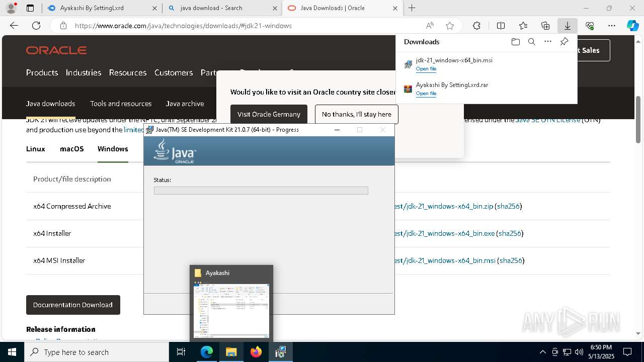Screen dimensions: 644x362
Task: Download jdk-21_windows-x64_bin.exe link
Action: coord(445,233)
